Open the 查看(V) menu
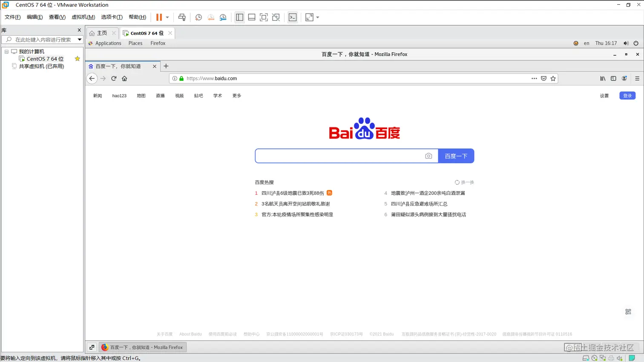644x362 pixels. pyautogui.click(x=57, y=17)
